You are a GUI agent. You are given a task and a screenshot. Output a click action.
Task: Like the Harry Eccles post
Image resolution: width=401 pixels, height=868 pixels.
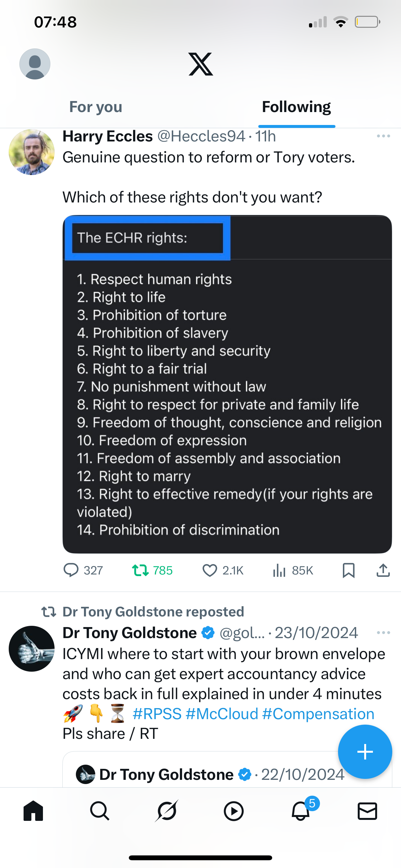(210, 571)
